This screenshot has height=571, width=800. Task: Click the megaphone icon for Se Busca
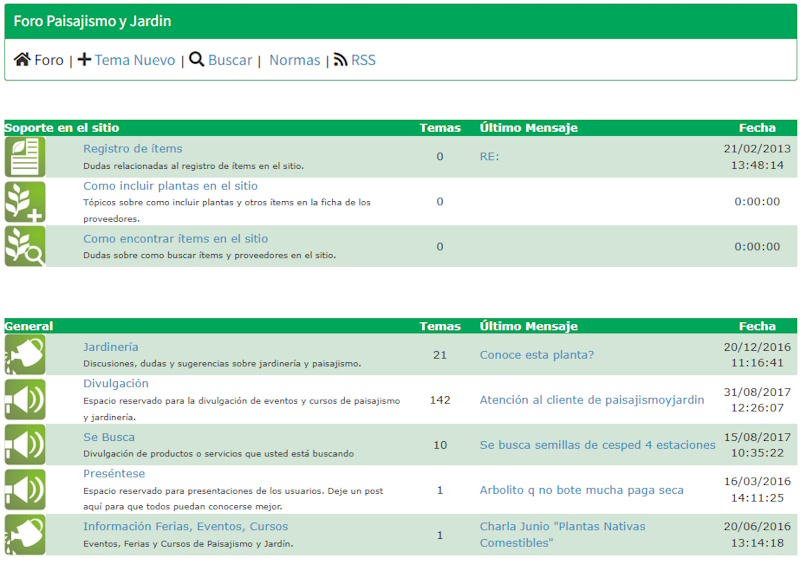point(25,445)
